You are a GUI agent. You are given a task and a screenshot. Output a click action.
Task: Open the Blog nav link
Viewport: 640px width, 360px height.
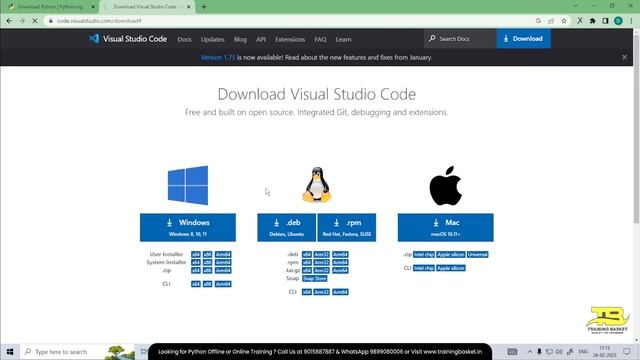240,39
